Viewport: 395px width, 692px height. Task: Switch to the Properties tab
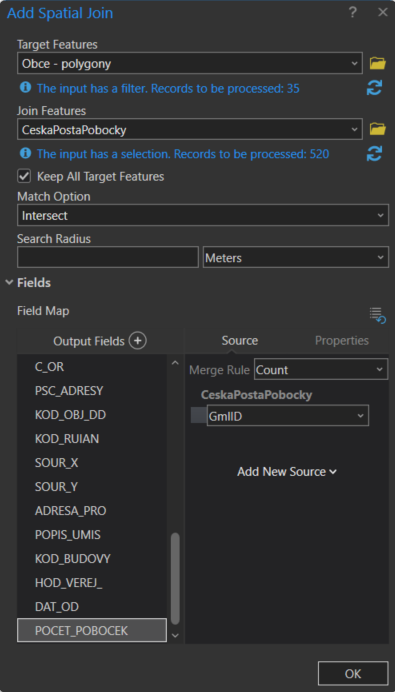click(x=342, y=341)
